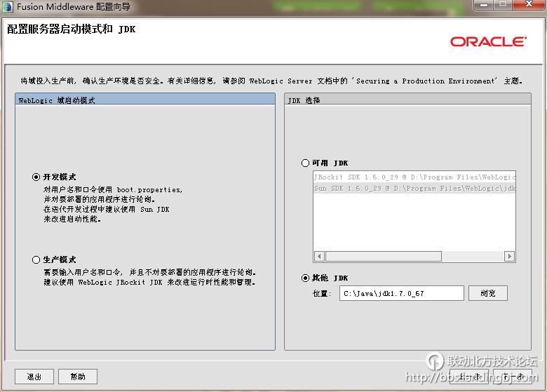
Task: Click the ORACLE logo
Action: [x=488, y=42]
